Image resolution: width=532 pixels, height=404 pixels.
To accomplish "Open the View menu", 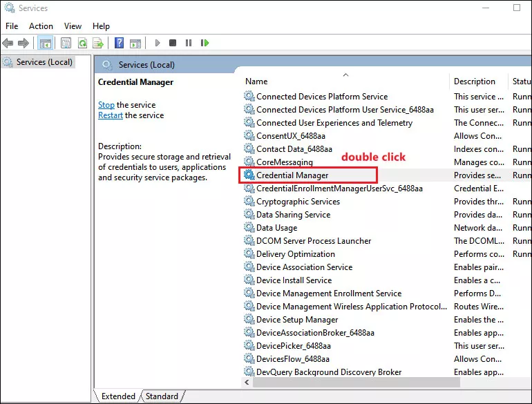I will [73, 26].
